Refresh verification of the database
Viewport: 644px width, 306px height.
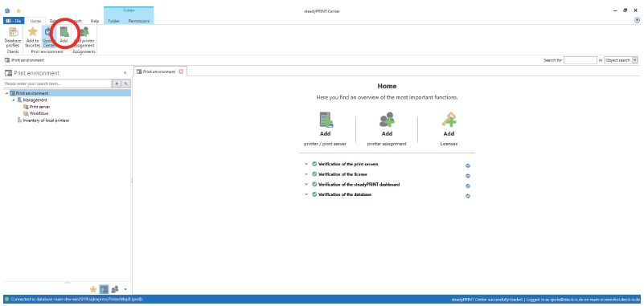pyautogui.click(x=468, y=196)
